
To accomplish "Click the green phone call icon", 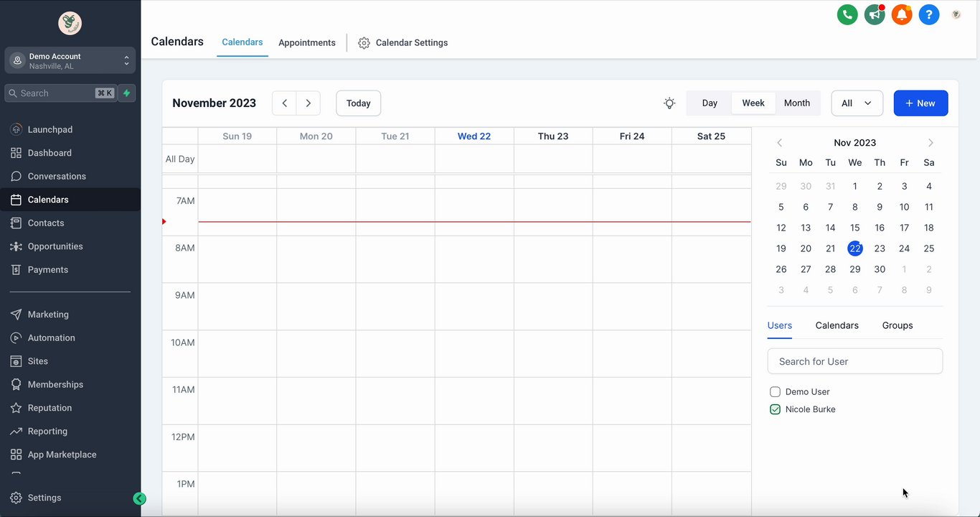I will point(847,14).
